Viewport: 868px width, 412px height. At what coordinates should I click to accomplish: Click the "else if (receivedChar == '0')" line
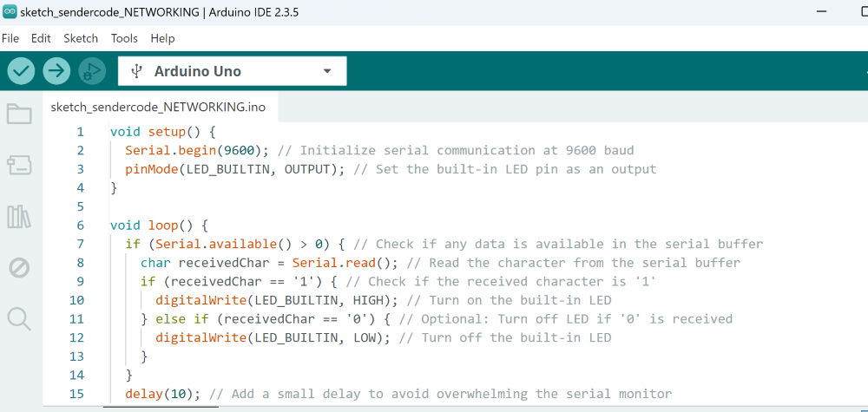point(274,319)
